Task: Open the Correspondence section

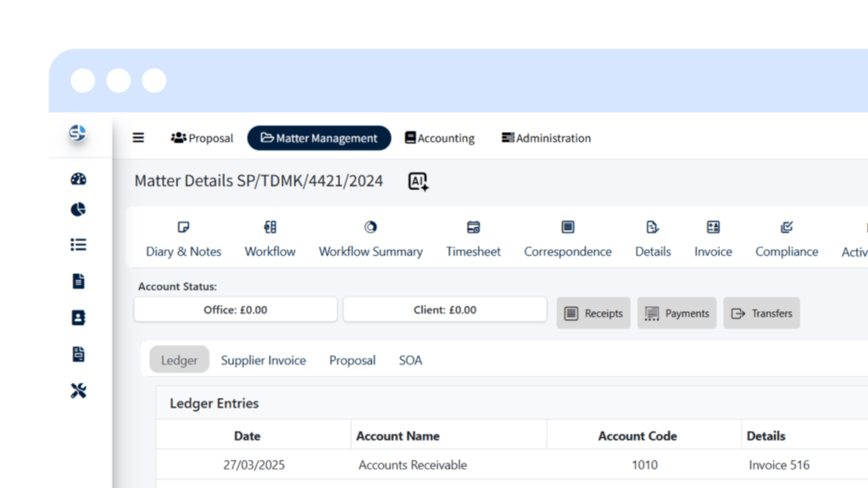Action: (567, 240)
